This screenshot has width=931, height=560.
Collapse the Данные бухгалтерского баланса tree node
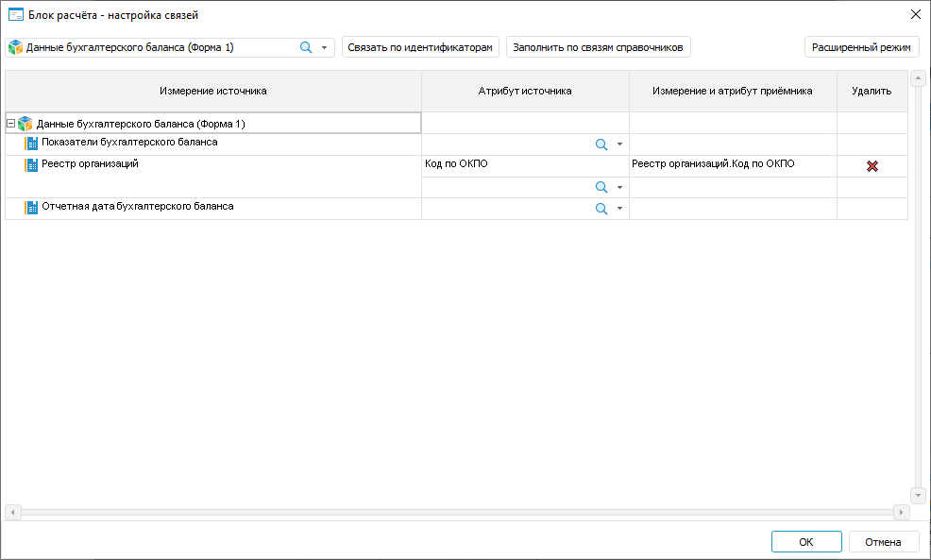point(10,124)
